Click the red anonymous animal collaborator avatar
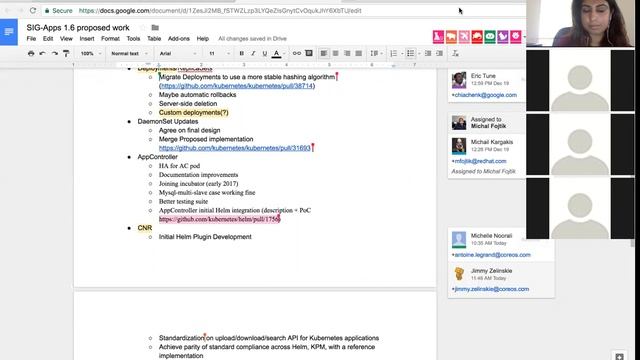The image size is (640, 360). (477, 37)
